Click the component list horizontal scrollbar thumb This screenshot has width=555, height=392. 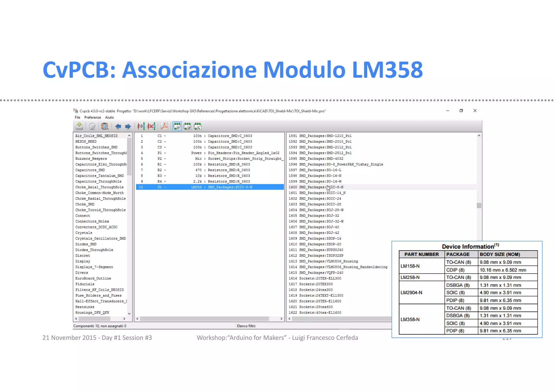point(204,319)
